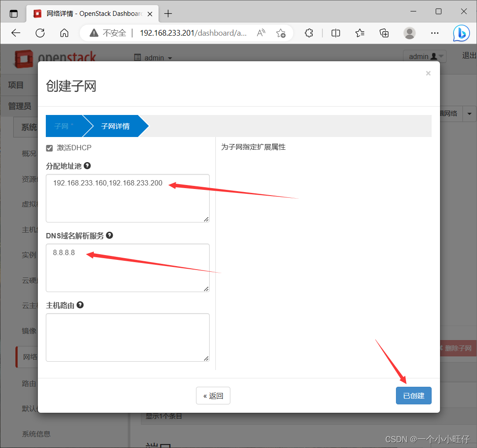This screenshot has width=477, height=448.
Task: Open the collections icon
Action: pyautogui.click(x=384, y=33)
